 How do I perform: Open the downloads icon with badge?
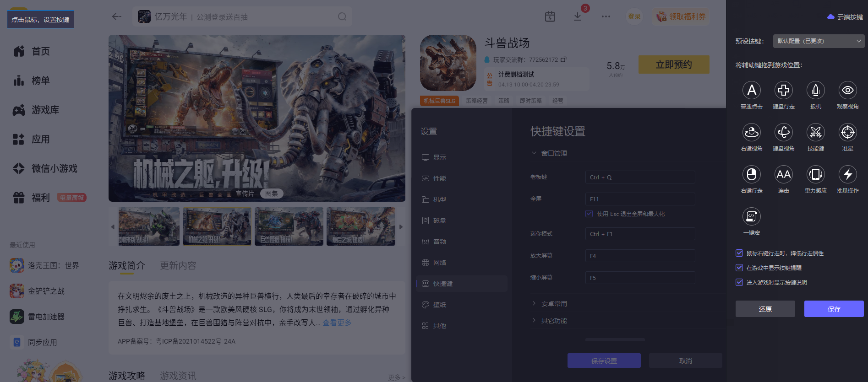(578, 16)
